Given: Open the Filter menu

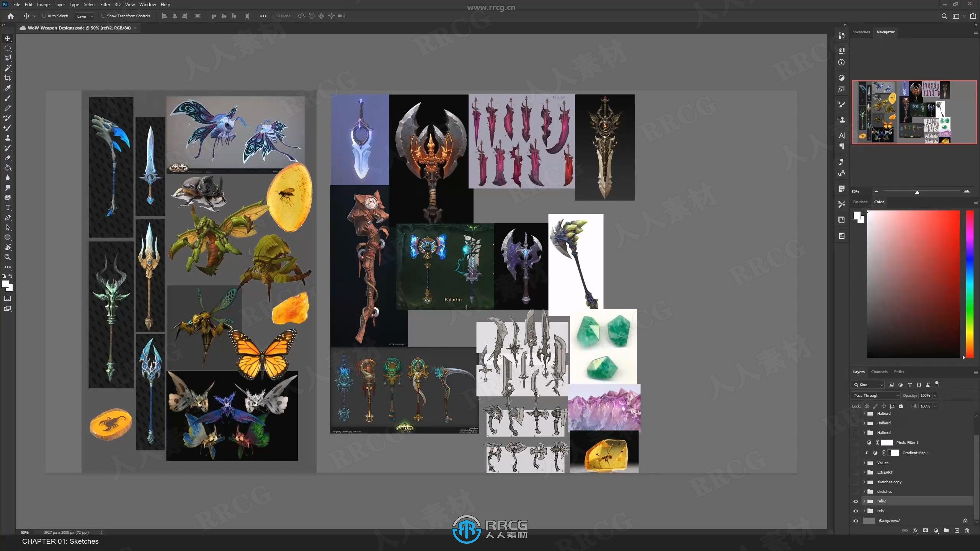Looking at the screenshot, I should [x=105, y=5].
